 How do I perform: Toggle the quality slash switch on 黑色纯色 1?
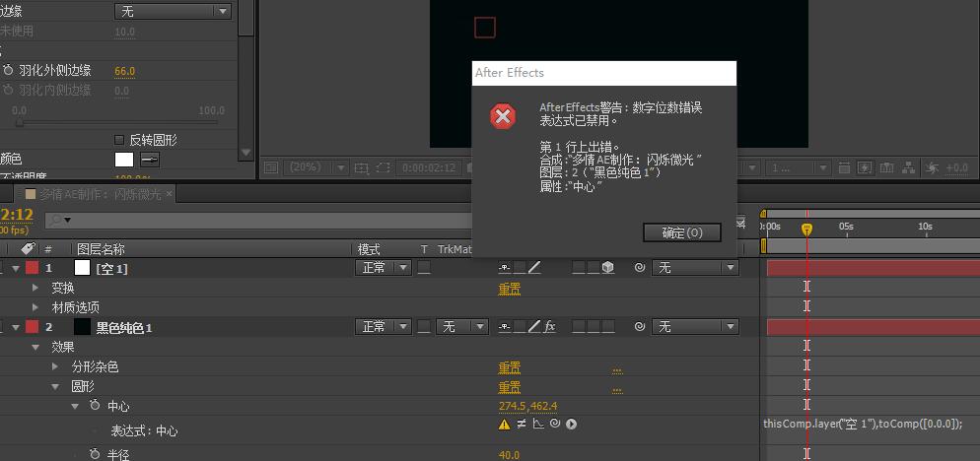534,326
